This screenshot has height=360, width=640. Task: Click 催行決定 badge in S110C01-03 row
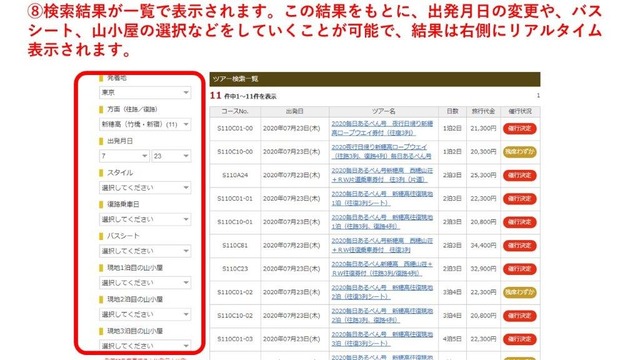tap(520, 339)
